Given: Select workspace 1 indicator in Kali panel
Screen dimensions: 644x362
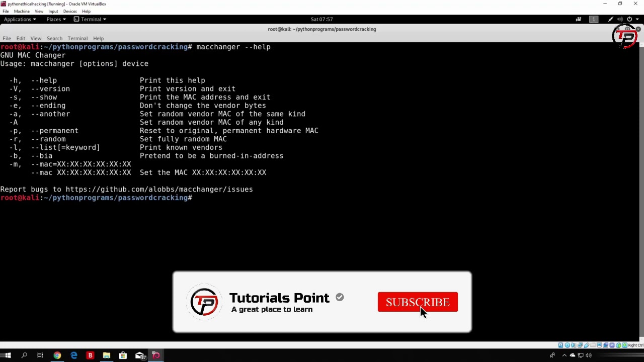Looking at the screenshot, I should [594, 19].
